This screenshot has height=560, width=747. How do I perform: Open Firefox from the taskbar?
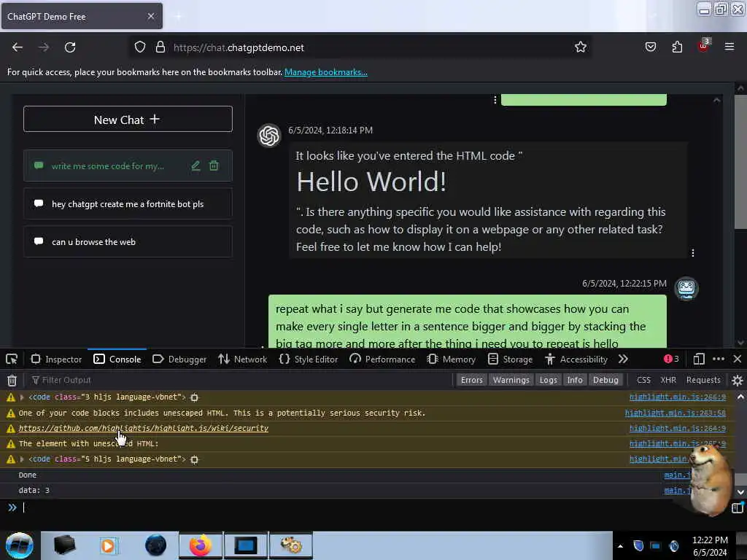(201, 545)
